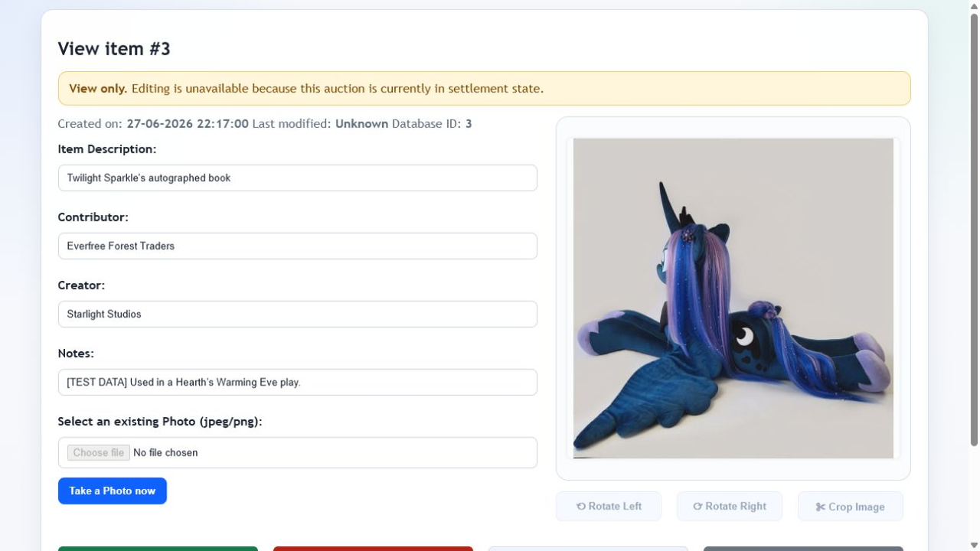Click the page vertical scrollbar

tap(974, 230)
